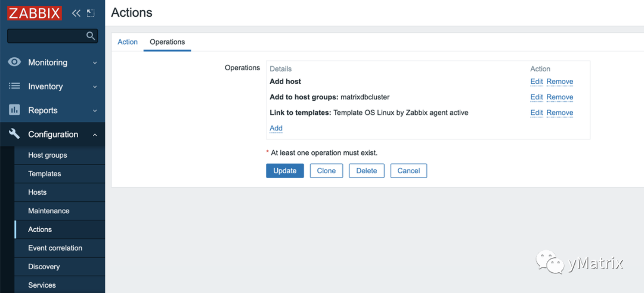The height and width of the screenshot is (293, 644).
Task: Click the sidebar hide (kiosk) icon
Action: 91,13
